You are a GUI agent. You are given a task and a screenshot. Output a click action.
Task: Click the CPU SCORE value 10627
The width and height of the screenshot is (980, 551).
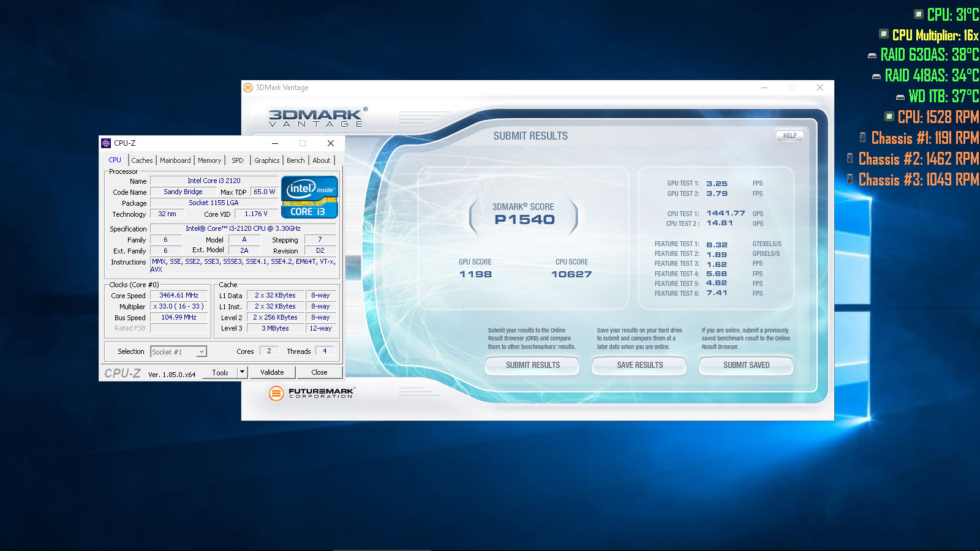click(x=571, y=274)
